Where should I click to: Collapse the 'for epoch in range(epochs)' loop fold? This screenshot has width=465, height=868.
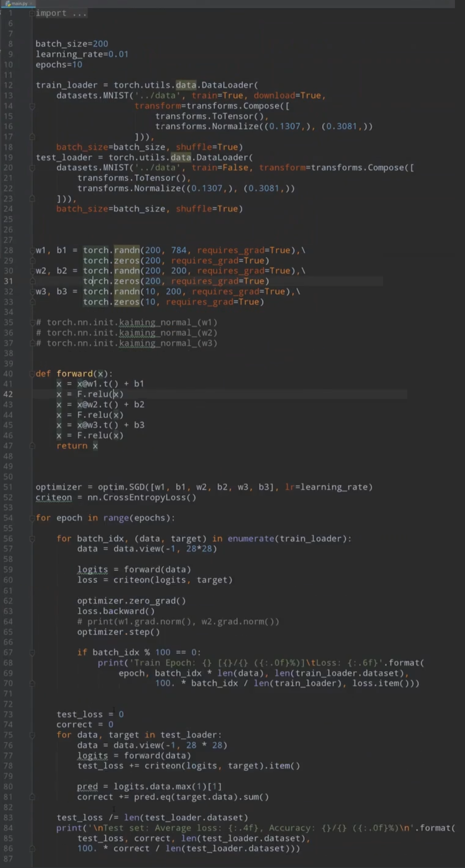(32, 518)
